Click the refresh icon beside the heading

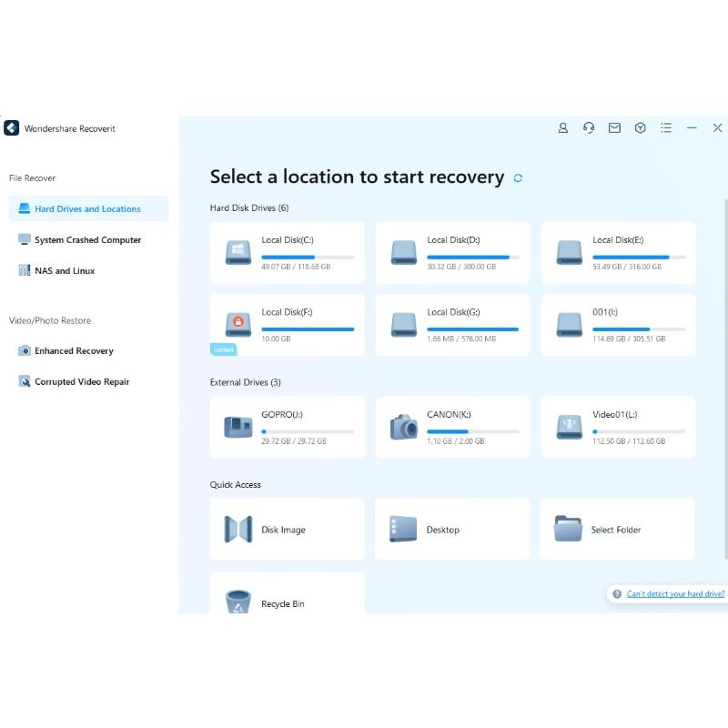coord(518,178)
